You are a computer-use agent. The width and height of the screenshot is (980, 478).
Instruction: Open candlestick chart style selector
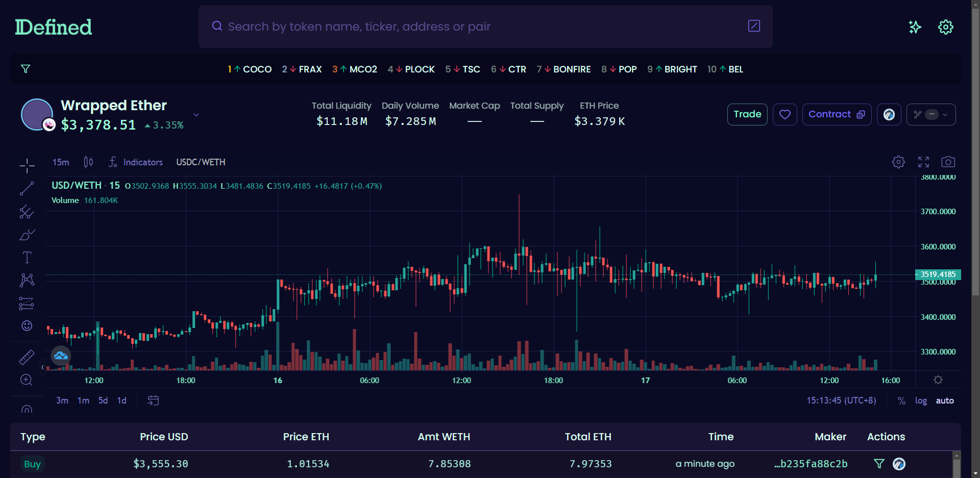(88, 162)
